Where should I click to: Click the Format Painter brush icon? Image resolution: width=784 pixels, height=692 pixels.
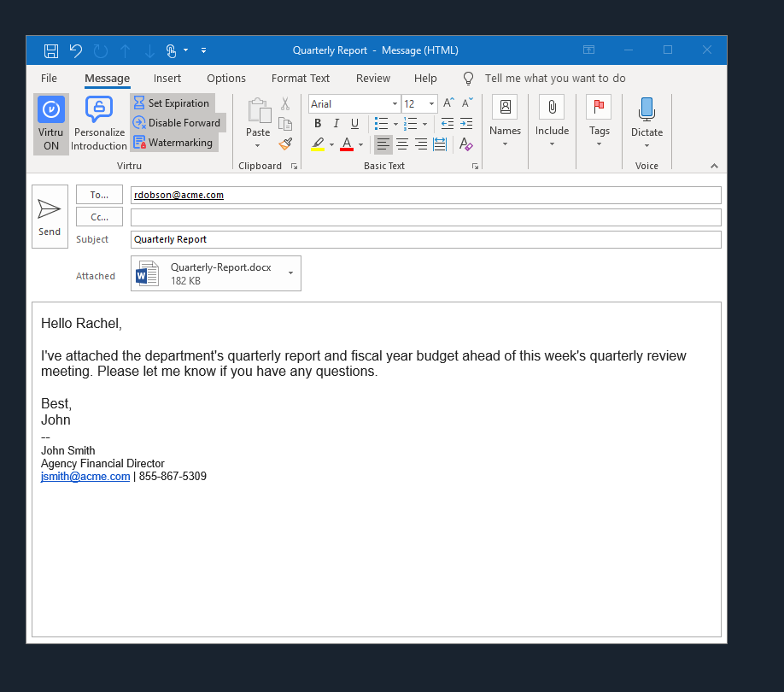pyautogui.click(x=285, y=144)
